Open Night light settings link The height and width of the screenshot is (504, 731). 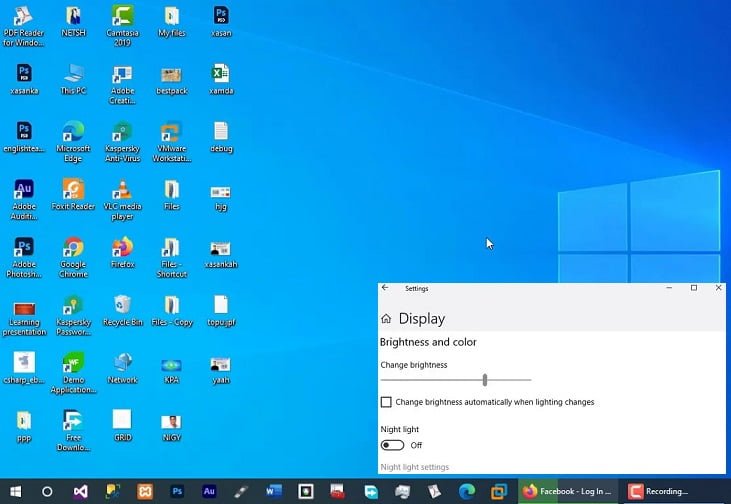[x=414, y=467]
